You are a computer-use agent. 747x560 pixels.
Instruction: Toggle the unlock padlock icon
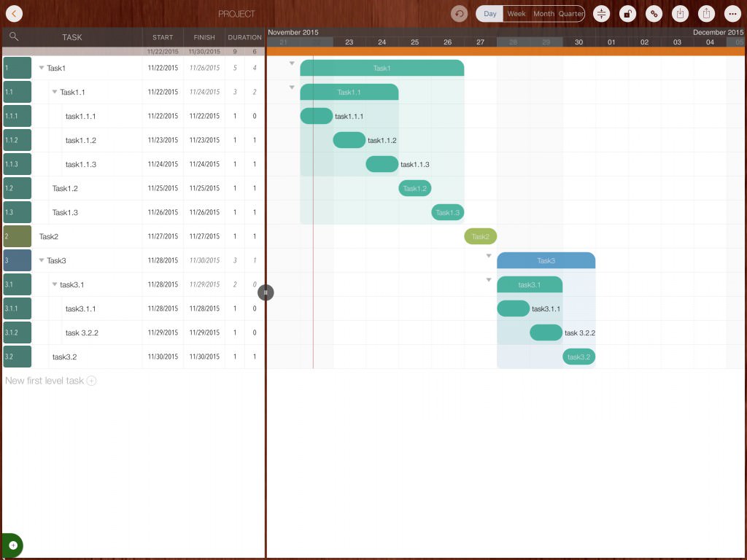[627, 14]
